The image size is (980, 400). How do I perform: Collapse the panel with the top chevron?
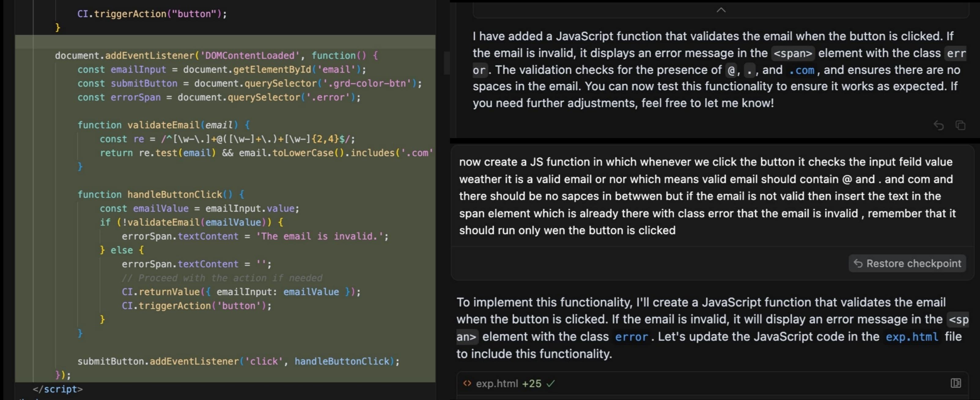pos(721,10)
